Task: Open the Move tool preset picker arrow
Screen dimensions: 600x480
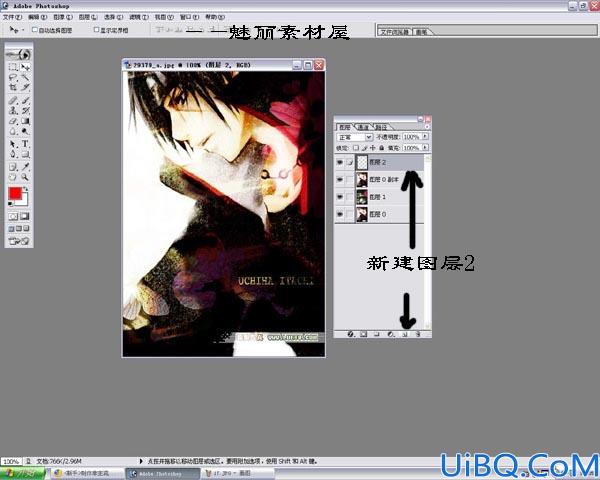Action: 23,30
